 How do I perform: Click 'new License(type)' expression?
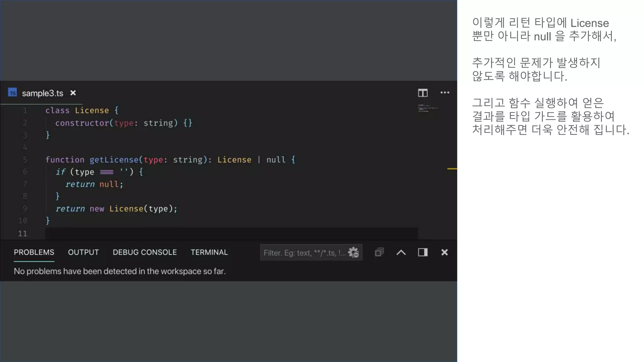point(131,209)
